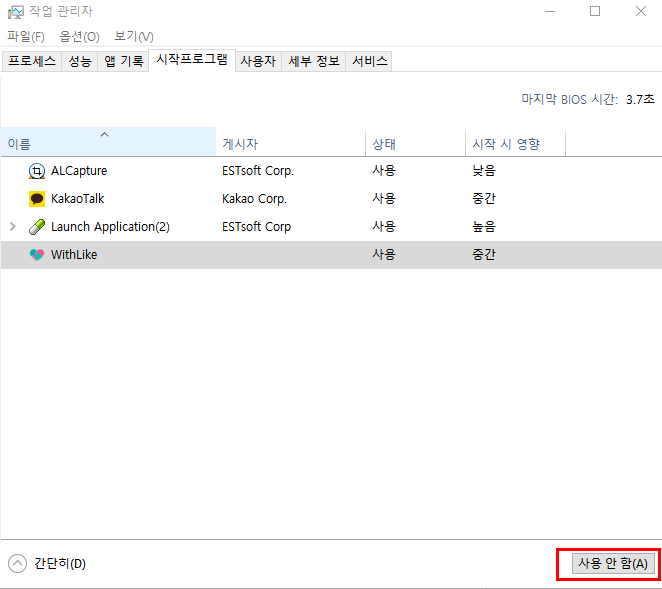Image resolution: width=662 pixels, height=589 pixels.
Task: Minimize the Task Manager window
Action: pyautogui.click(x=550, y=11)
